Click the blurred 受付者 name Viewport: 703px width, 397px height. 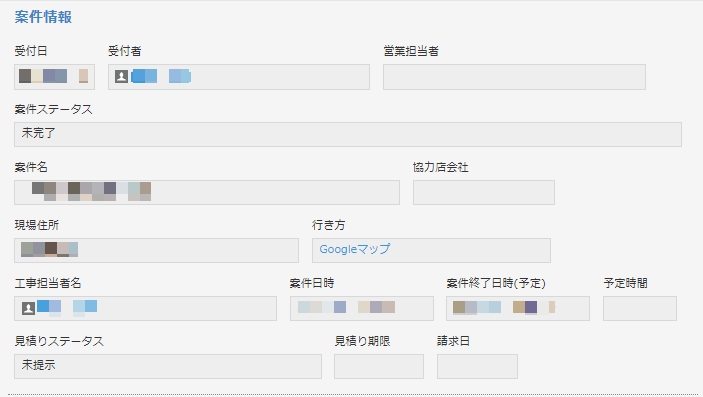tap(161, 76)
